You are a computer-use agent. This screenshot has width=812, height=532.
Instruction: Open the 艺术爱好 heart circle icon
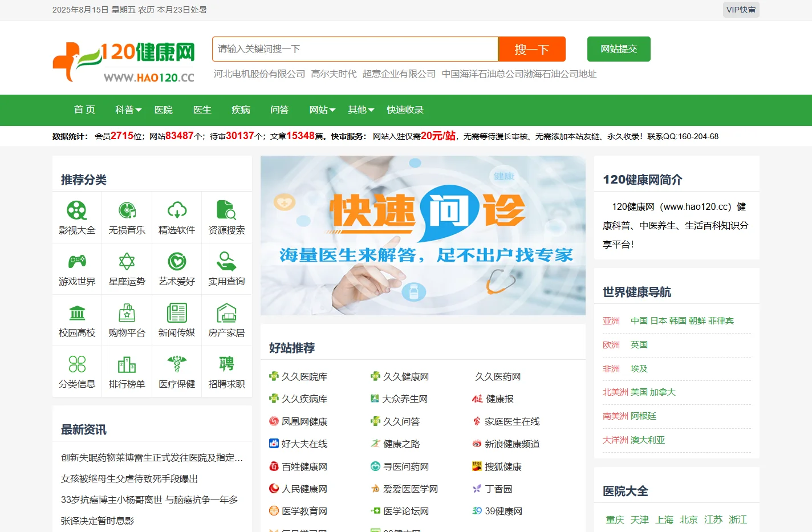click(x=177, y=262)
